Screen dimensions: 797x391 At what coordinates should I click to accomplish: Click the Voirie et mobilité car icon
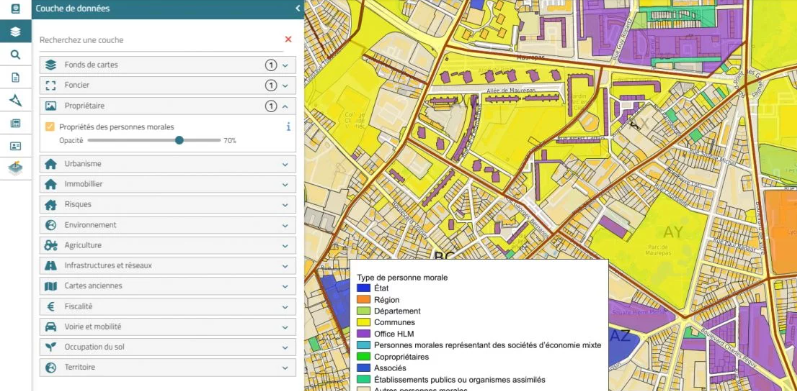pyautogui.click(x=50, y=326)
